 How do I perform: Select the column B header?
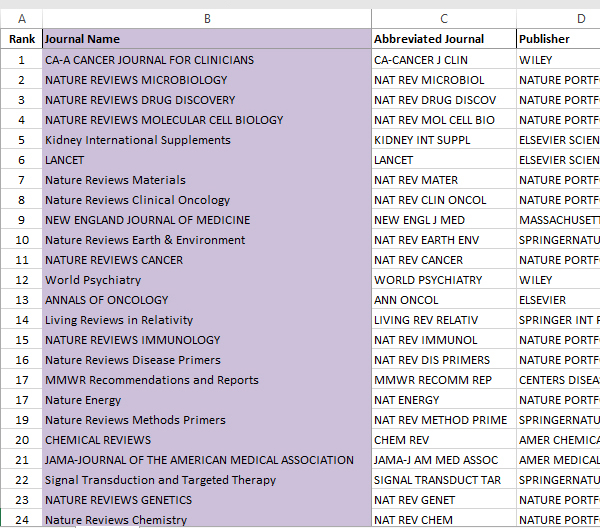(x=206, y=19)
